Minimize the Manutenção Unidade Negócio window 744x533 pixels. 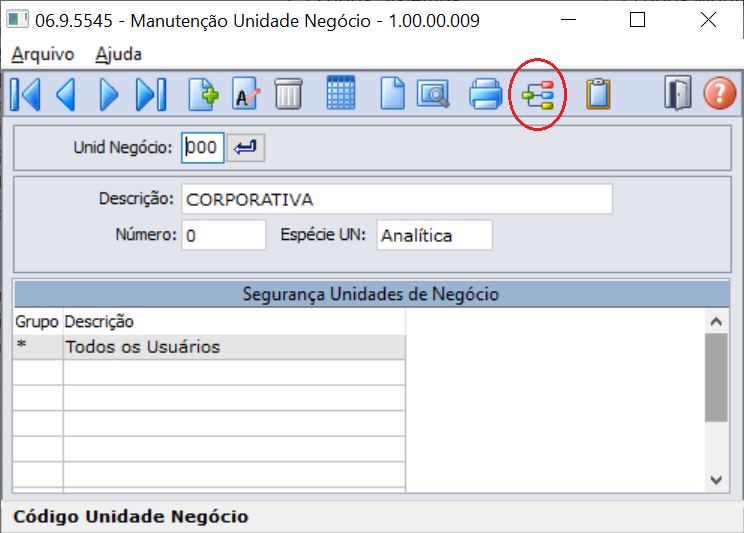pos(568,20)
